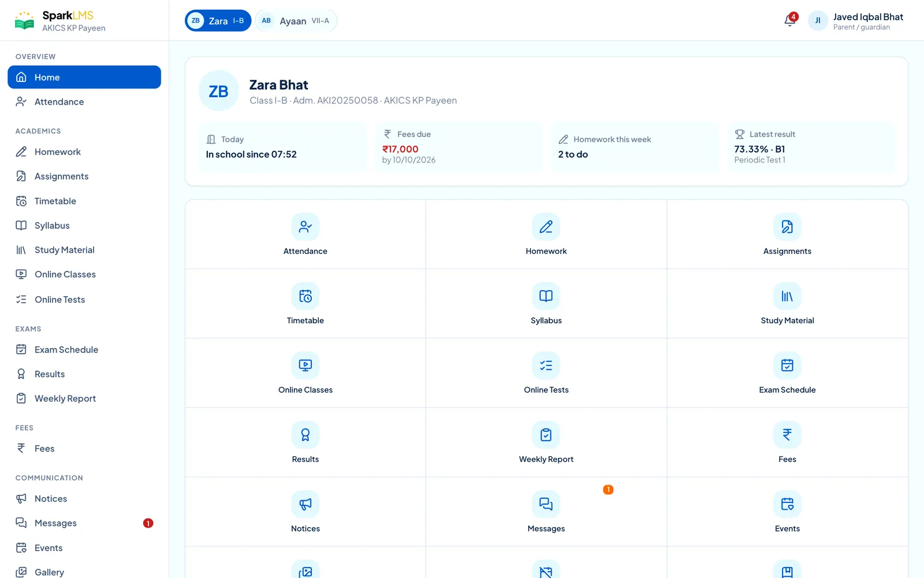
Task: Open Timetable in the sidebar
Action: pyautogui.click(x=84, y=201)
